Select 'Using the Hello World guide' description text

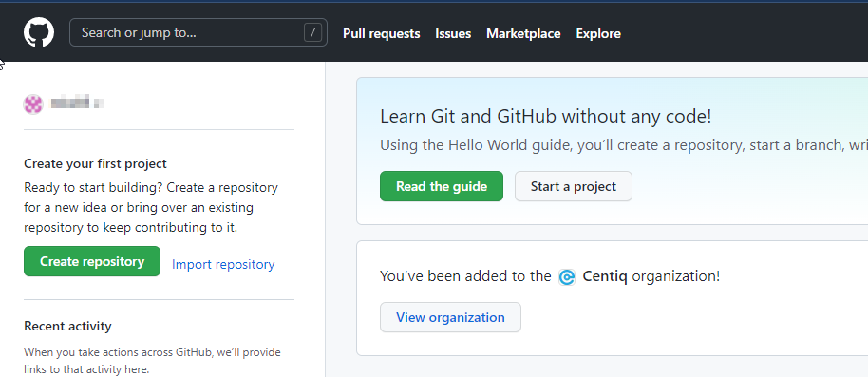point(624,145)
